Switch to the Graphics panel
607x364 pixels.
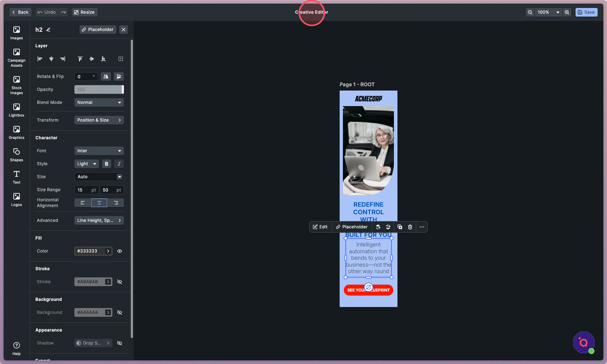pyautogui.click(x=16, y=132)
